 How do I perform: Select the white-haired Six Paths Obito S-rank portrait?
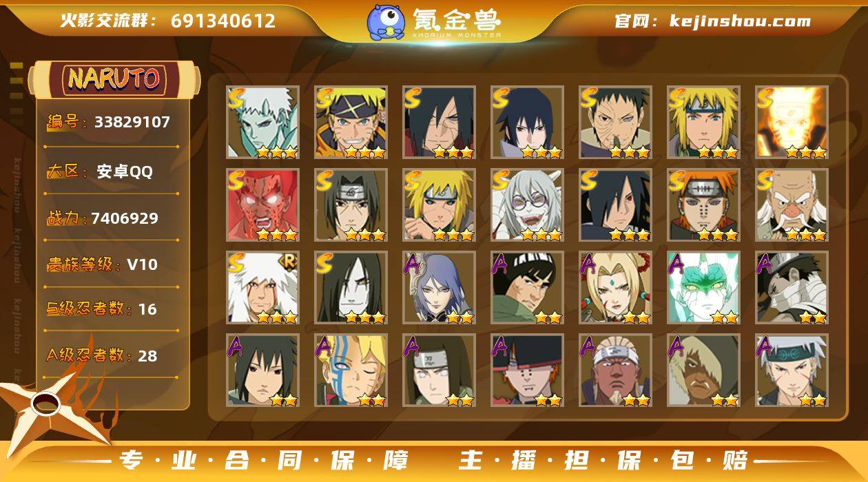point(262,122)
